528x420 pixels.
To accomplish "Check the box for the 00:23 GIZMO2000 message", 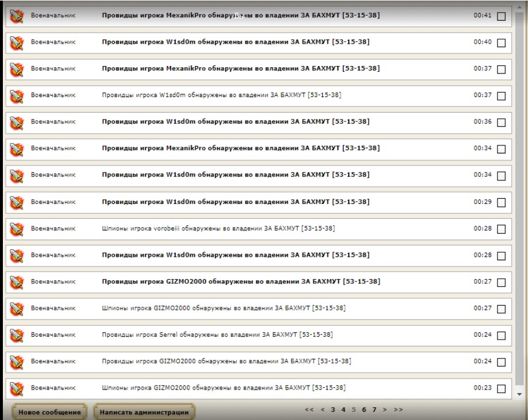I will point(501,390).
